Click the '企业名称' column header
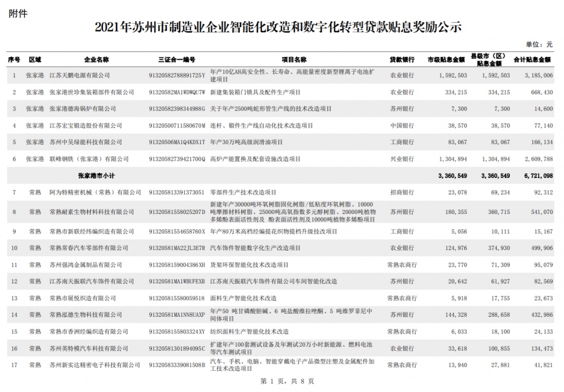The height and width of the screenshot is (392, 564). coord(96,60)
